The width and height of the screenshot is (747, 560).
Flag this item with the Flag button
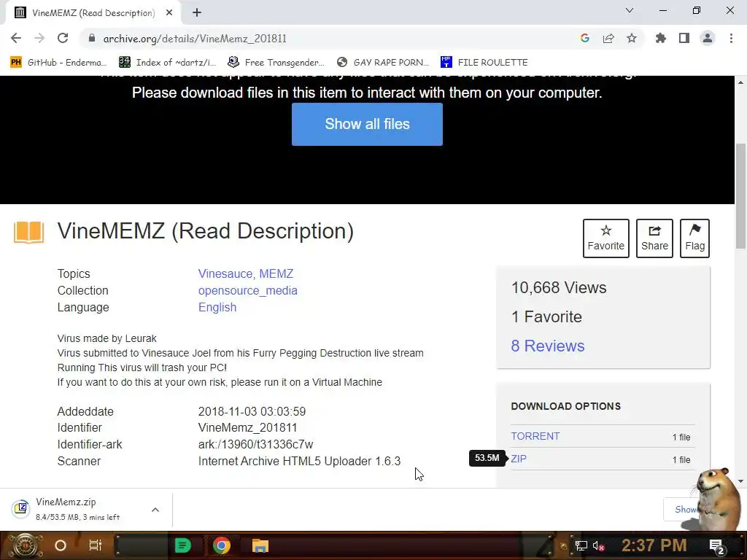694,238
